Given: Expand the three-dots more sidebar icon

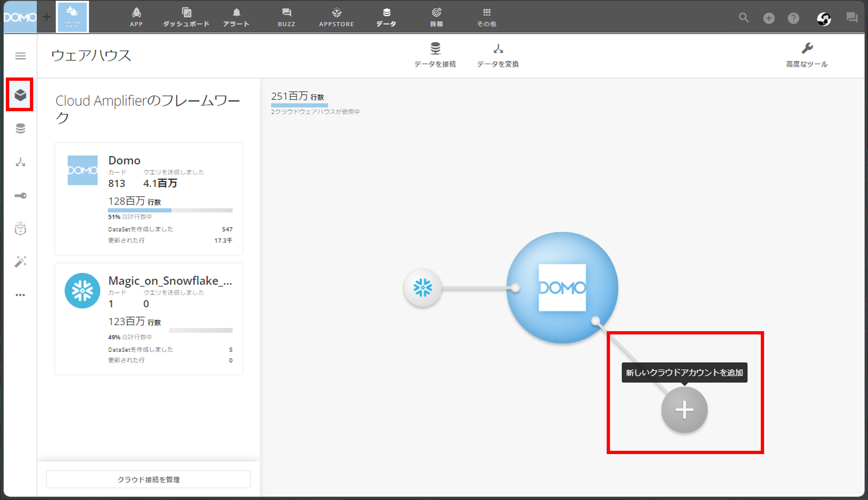Looking at the screenshot, I should (20, 295).
